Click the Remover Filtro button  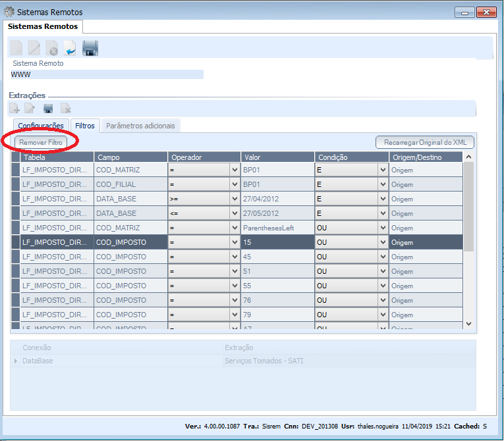click(x=40, y=142)
